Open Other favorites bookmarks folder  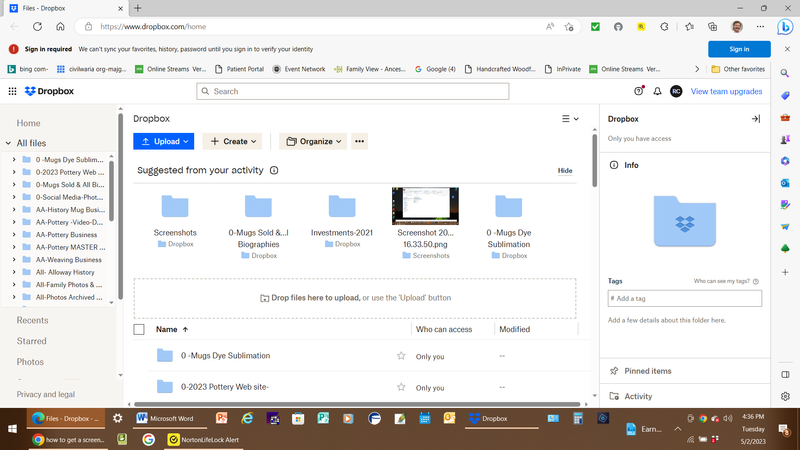[738, 69]
